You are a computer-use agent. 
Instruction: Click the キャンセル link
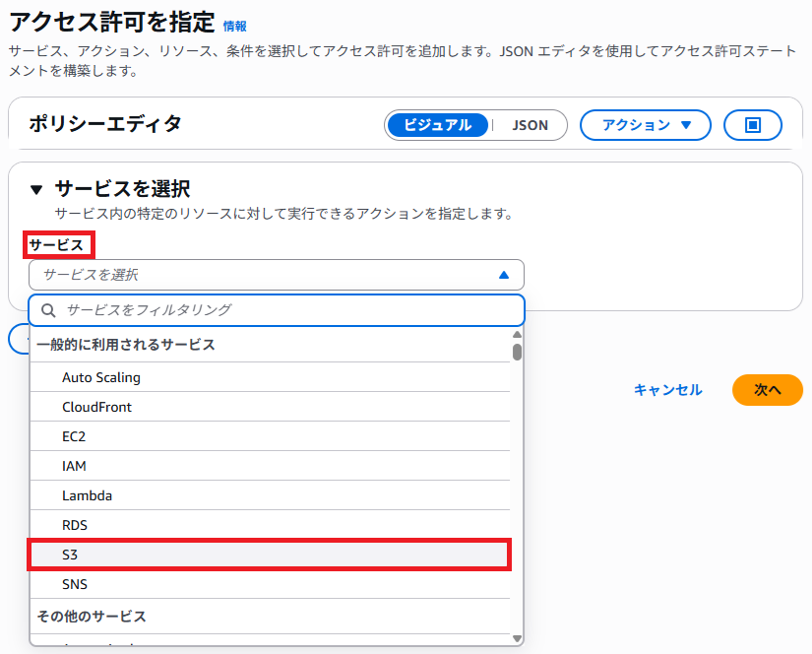pos(667,390)
